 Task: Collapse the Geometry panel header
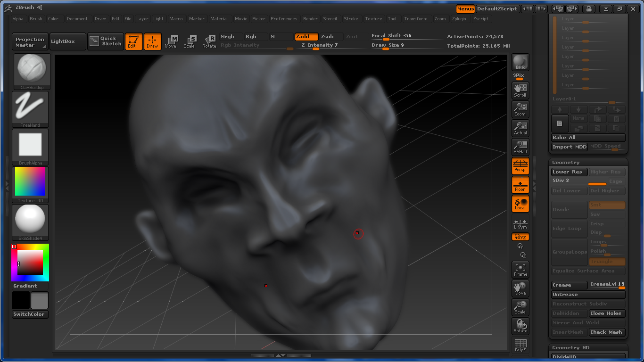(x=566, y=163)
